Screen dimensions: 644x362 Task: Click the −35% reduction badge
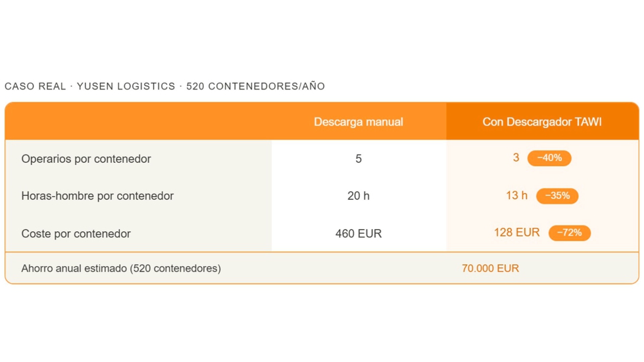pos(557,196)
